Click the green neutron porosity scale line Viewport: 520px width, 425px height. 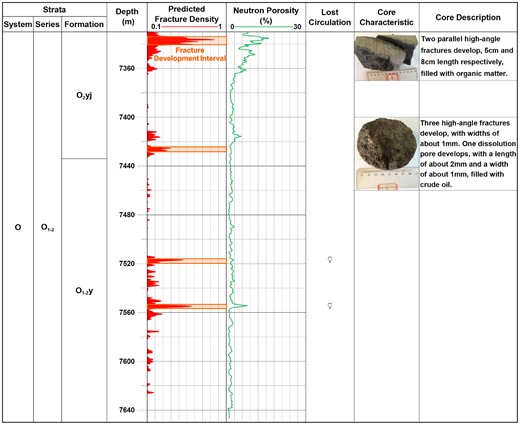point(264,27)
